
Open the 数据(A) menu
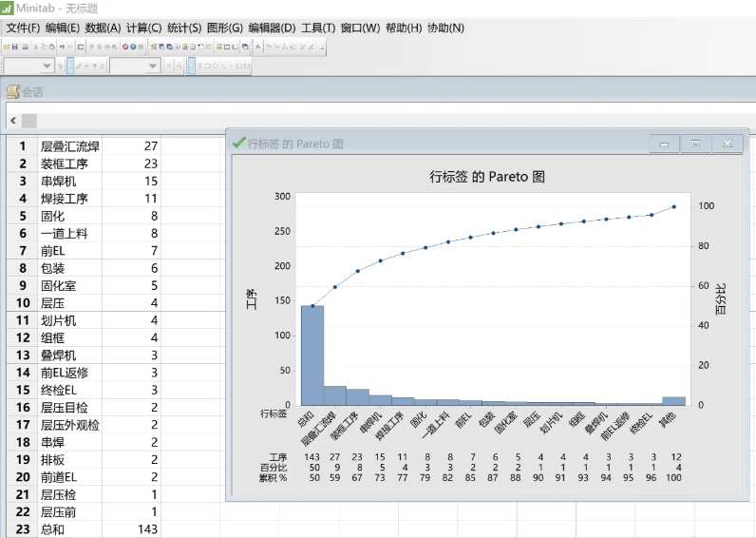[103, 28]
